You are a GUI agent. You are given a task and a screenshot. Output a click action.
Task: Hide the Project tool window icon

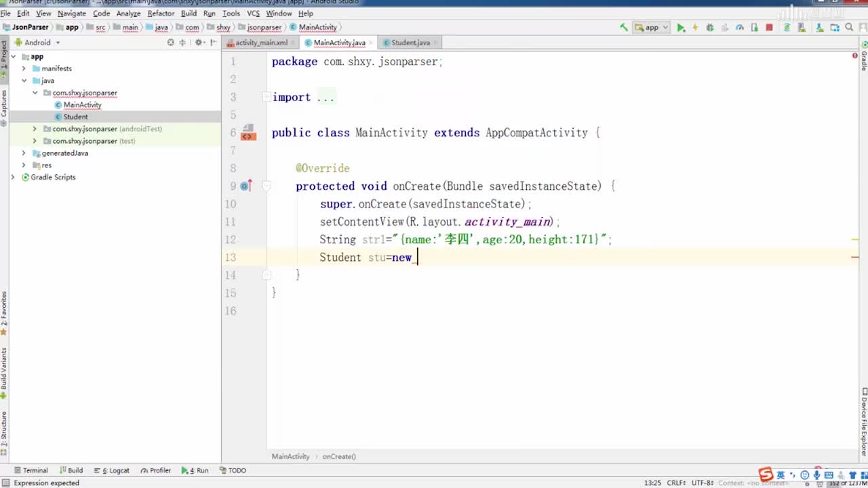coord(213,42)
